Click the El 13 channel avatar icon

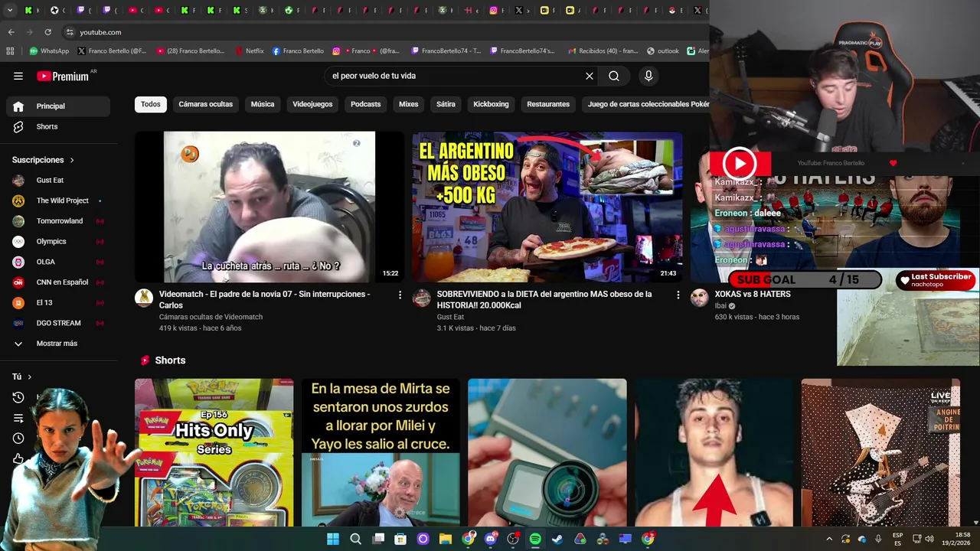point(18,302)
